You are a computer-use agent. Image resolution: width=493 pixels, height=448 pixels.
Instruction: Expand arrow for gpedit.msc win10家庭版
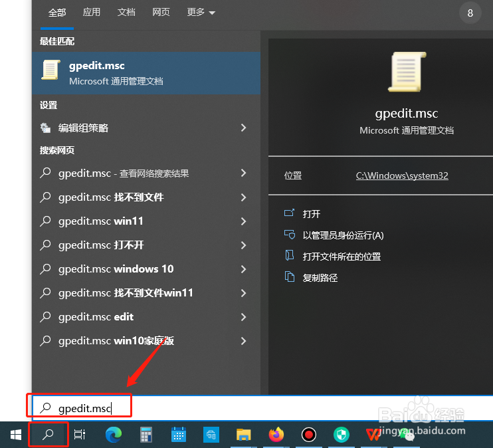tap(243, 341)
